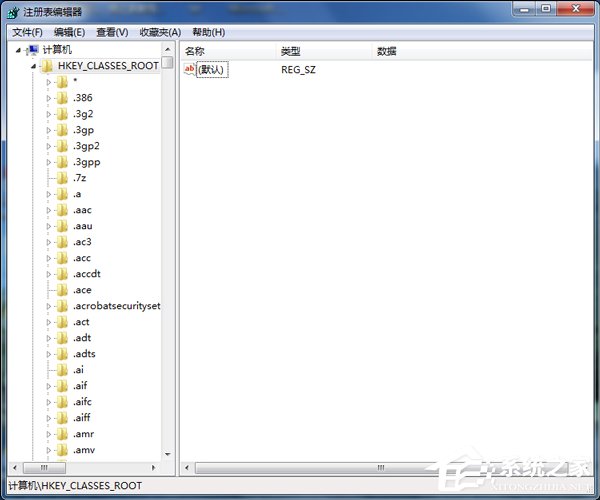Maximize the registry editor window
600x500 pixels.
click(546, 9)
